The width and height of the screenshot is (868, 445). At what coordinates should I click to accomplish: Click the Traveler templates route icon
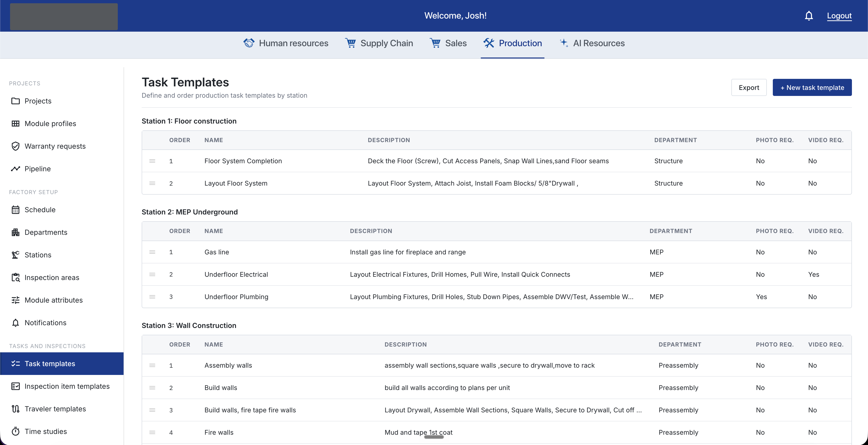(x=16, y=409)
